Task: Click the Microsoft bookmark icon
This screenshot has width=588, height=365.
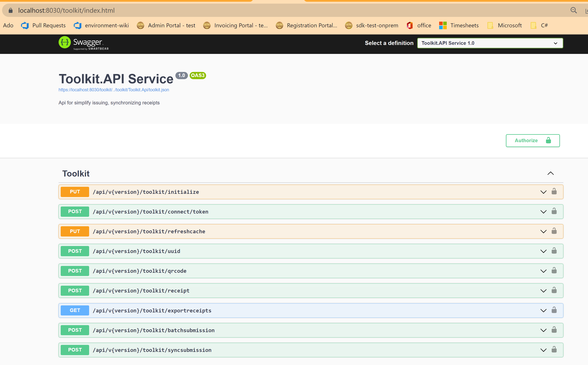Action: click(490, 25)
